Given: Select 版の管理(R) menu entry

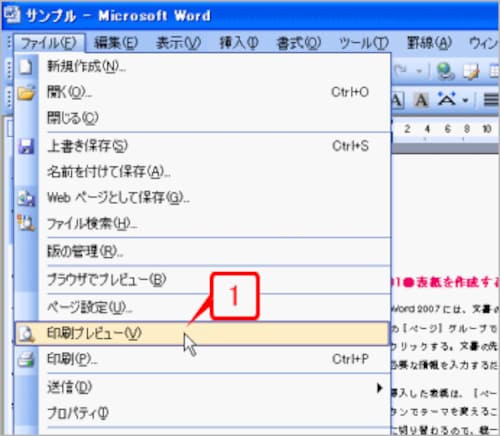Looking at the screenshot, I should pos(202,251).
